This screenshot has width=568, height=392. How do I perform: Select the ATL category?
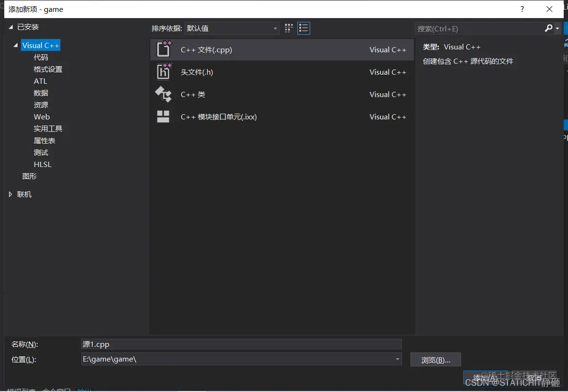pyautogui.click(x=40, y=81)
